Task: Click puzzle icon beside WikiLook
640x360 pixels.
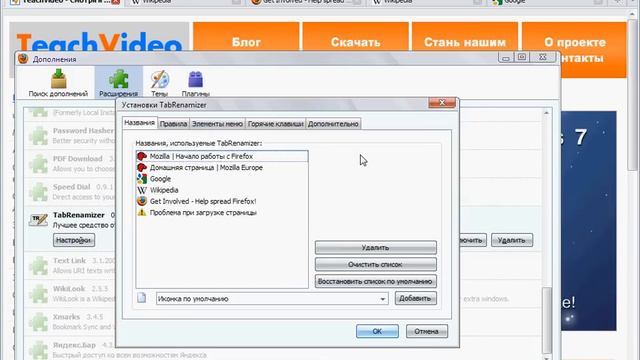Action: coord(38,294)
